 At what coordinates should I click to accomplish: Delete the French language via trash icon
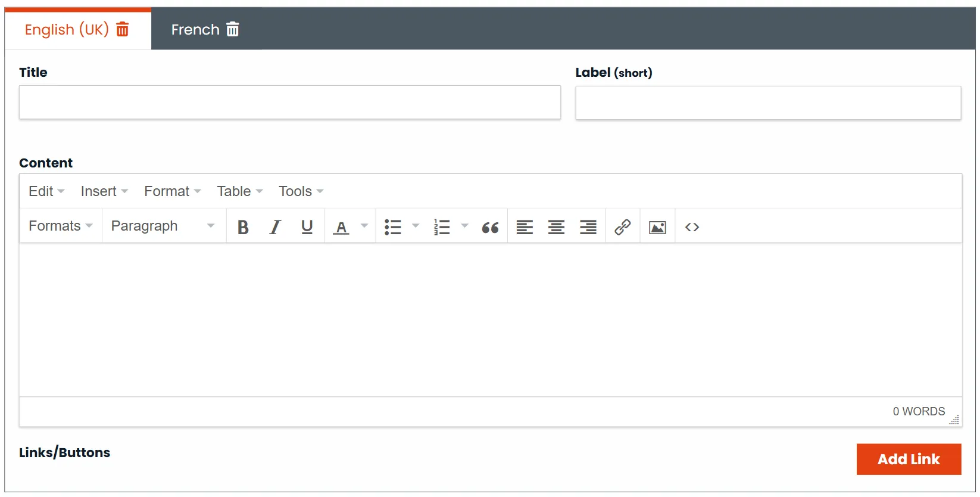233,29
